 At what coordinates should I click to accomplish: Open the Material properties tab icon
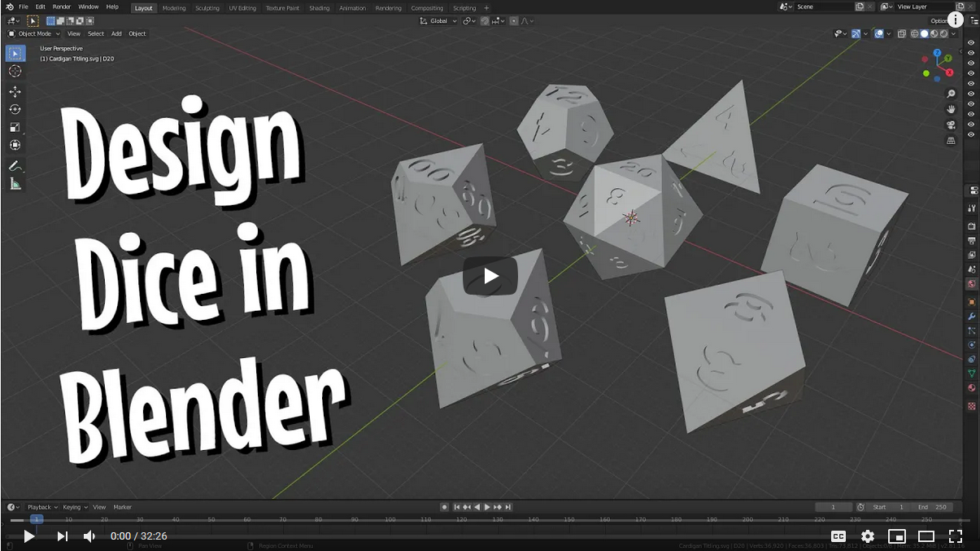[x=971, y=388]
